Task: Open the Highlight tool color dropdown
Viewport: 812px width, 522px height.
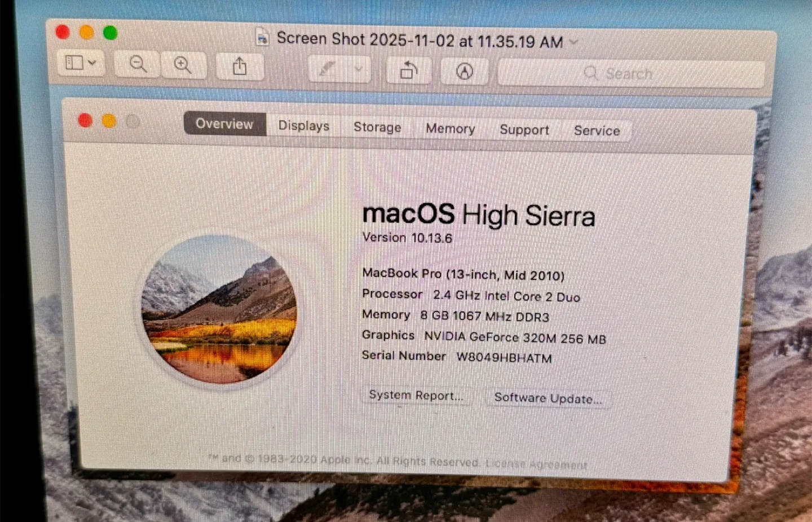Action: 358,69
